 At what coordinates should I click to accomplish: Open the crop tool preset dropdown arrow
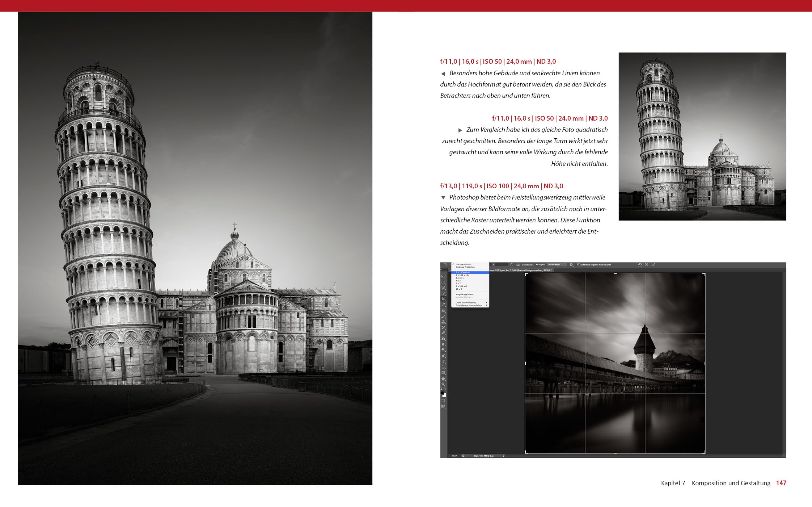coord(450,264)
